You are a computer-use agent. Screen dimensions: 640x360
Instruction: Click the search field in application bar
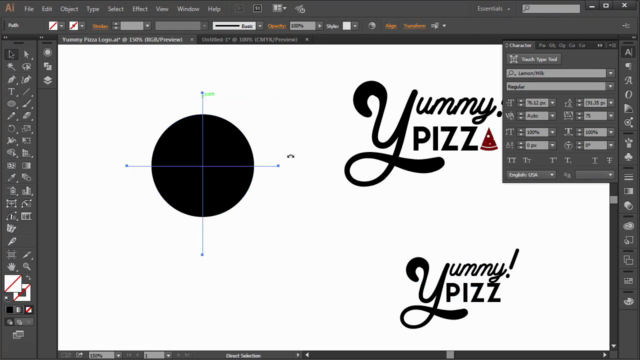coord(551,9)
